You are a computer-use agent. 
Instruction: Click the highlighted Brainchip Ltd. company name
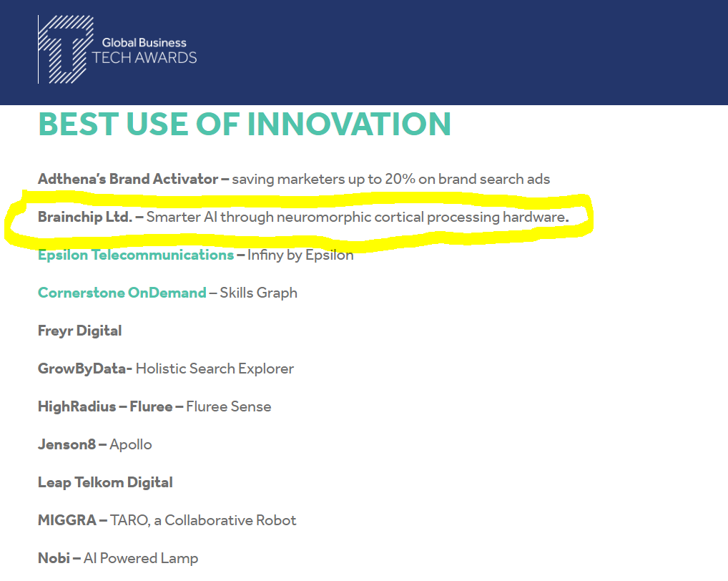[x=84, y=217]
